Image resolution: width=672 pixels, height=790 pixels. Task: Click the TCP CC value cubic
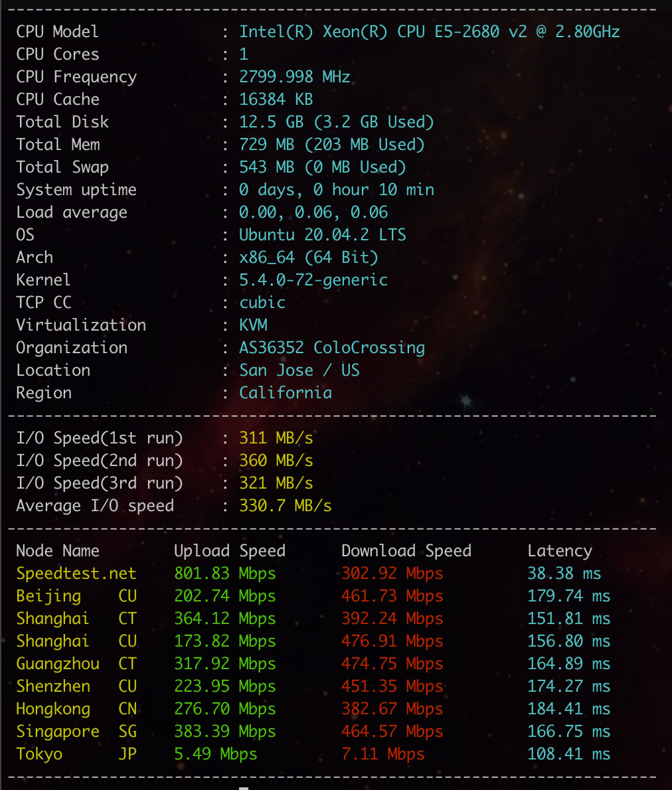pyautogui.click(x=262, y=303)
